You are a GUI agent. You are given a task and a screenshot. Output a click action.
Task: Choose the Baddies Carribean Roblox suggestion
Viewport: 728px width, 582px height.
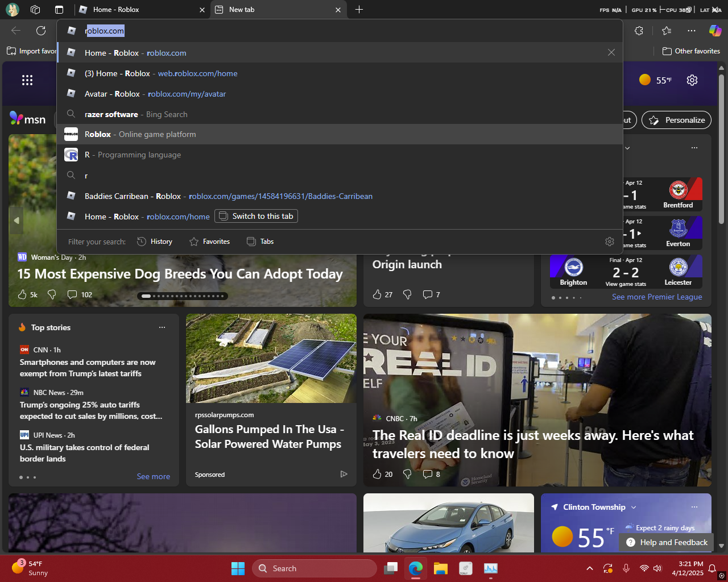point(340,196)
